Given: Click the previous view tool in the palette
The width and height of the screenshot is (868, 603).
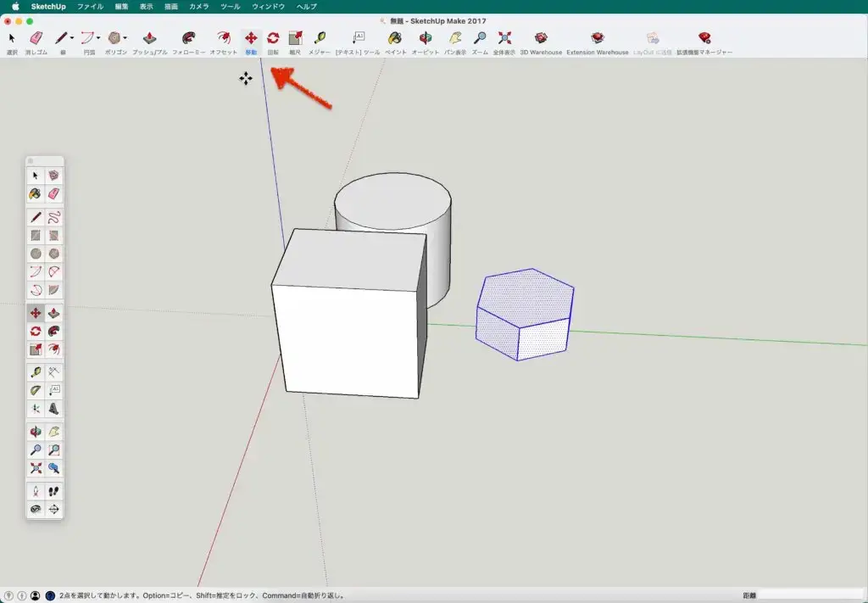Looking at the screenshot, I should (x=53, y=468).
